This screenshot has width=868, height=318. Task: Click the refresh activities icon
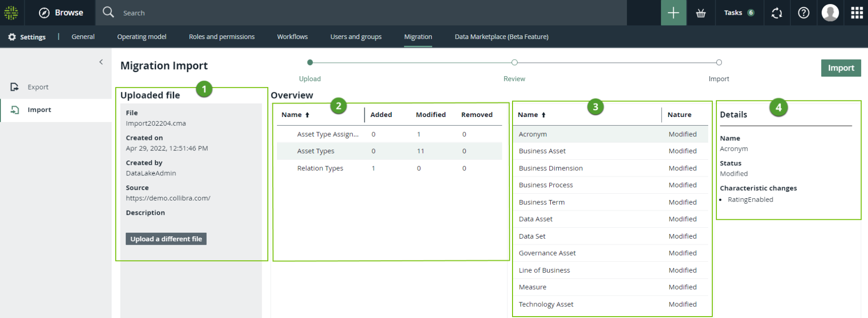[x=777, y=13]
